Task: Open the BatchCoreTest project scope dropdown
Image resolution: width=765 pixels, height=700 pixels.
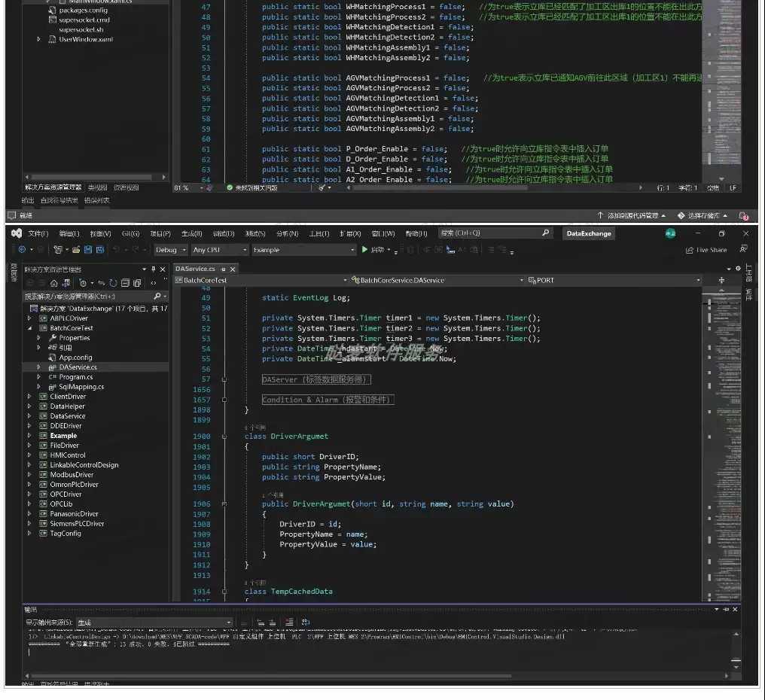Action: click(261, 280)
